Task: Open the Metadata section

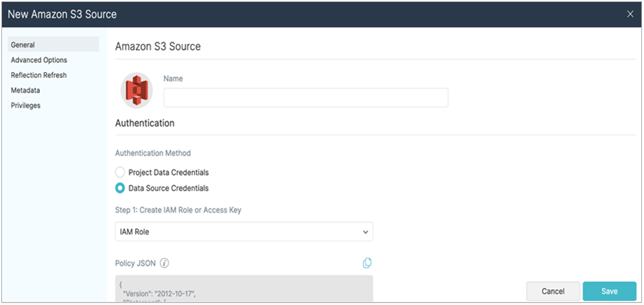Action: pyautogui.click(x=25, y=90)
